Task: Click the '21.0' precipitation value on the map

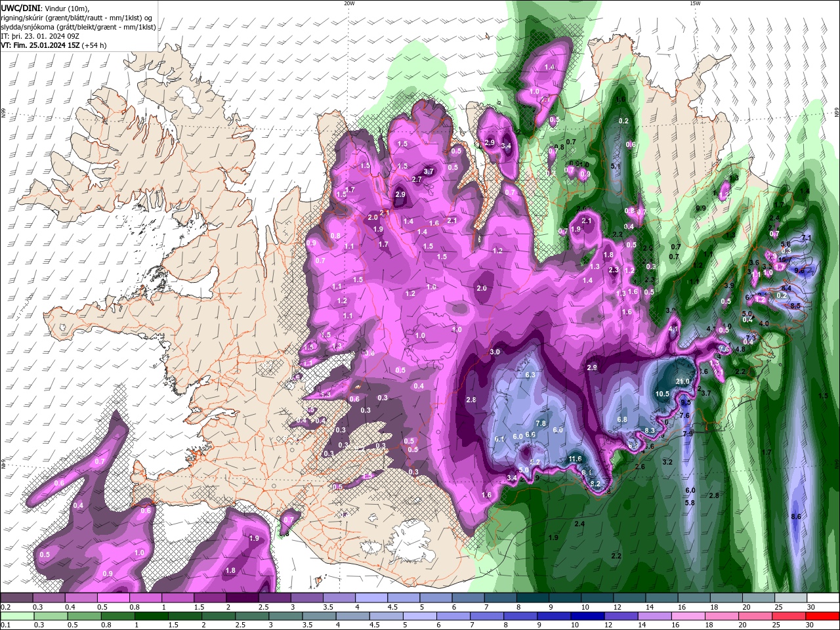Action: (x=682, y=381)
